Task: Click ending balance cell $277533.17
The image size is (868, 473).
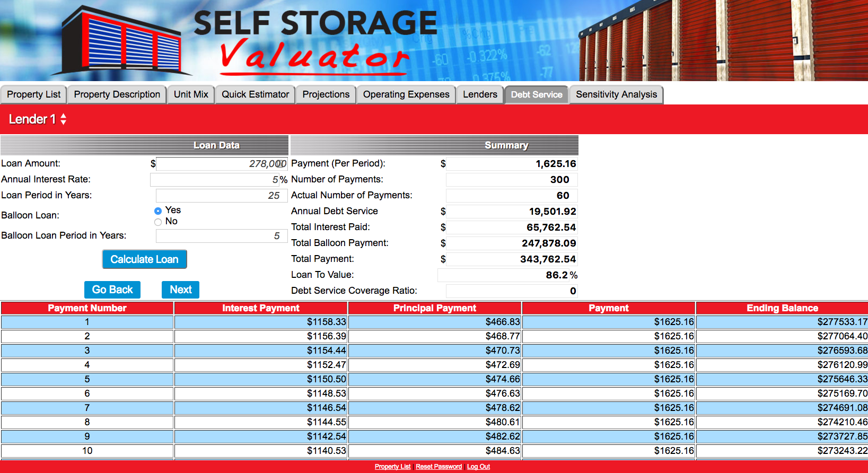Action: tap(782, 322)
